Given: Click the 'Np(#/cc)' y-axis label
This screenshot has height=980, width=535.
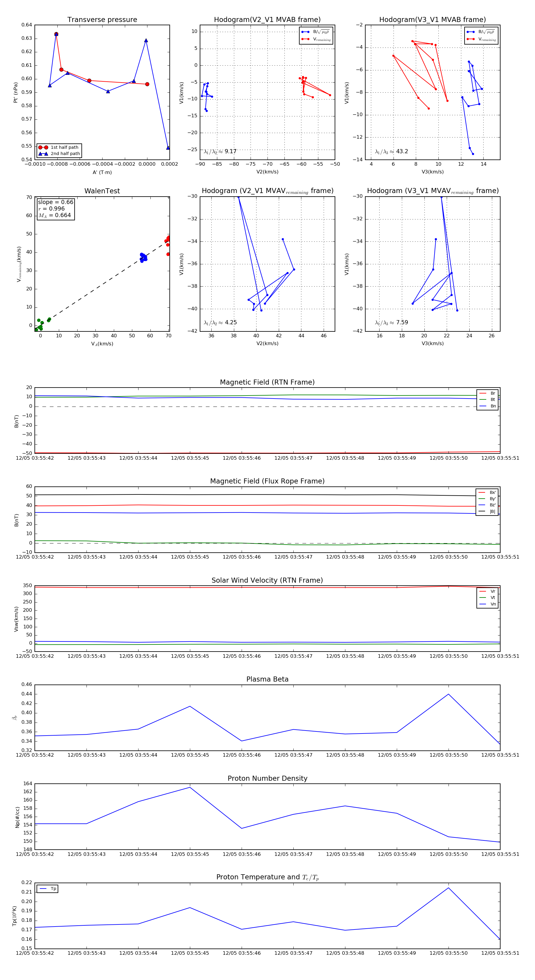Looking at the screenshot, I should click(x=17, y=817).
